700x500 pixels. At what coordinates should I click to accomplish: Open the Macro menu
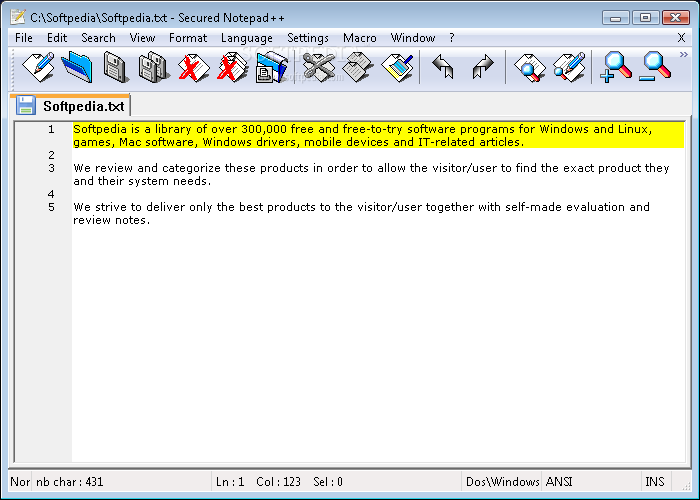point(360,38)
